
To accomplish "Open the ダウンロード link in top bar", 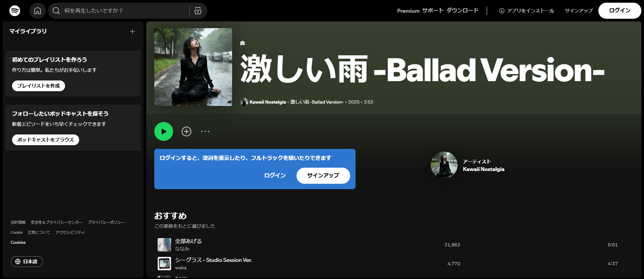I will coord(462,11).
